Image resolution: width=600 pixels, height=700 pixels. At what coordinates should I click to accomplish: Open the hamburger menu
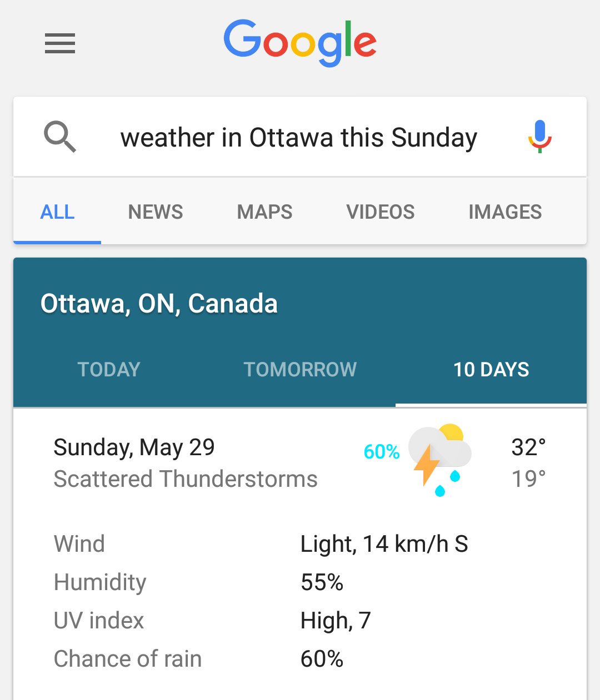point(60,43)
